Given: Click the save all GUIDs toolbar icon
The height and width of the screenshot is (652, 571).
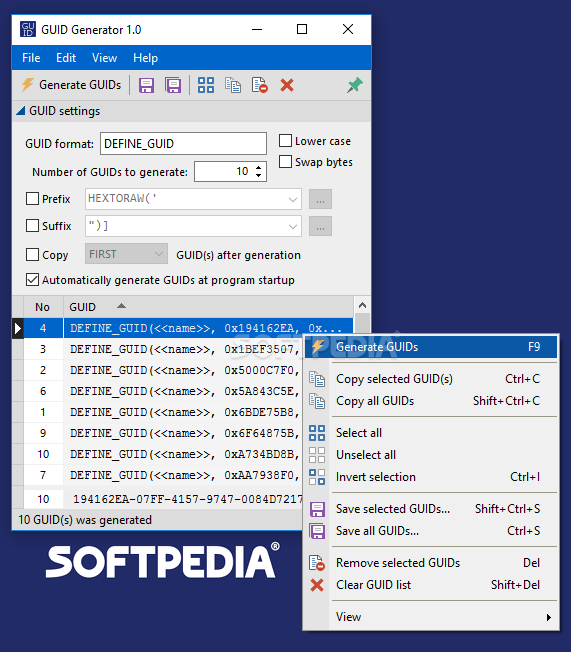Looking at the screenshot, I should tap(173, 85).
